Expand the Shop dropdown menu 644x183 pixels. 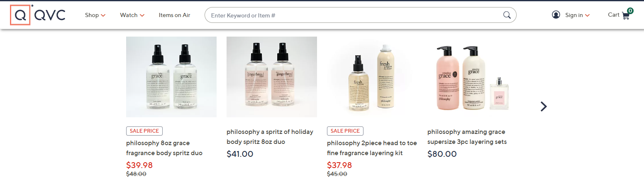coord(95,15)
